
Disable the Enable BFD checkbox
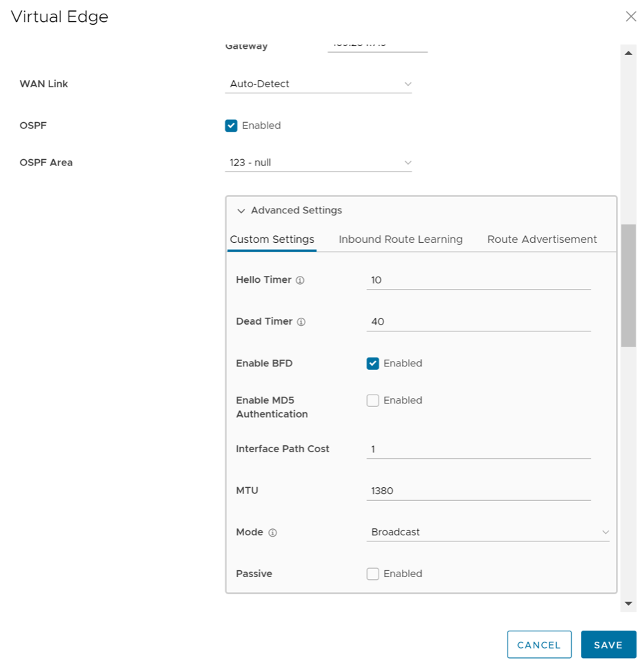point(373,364)
